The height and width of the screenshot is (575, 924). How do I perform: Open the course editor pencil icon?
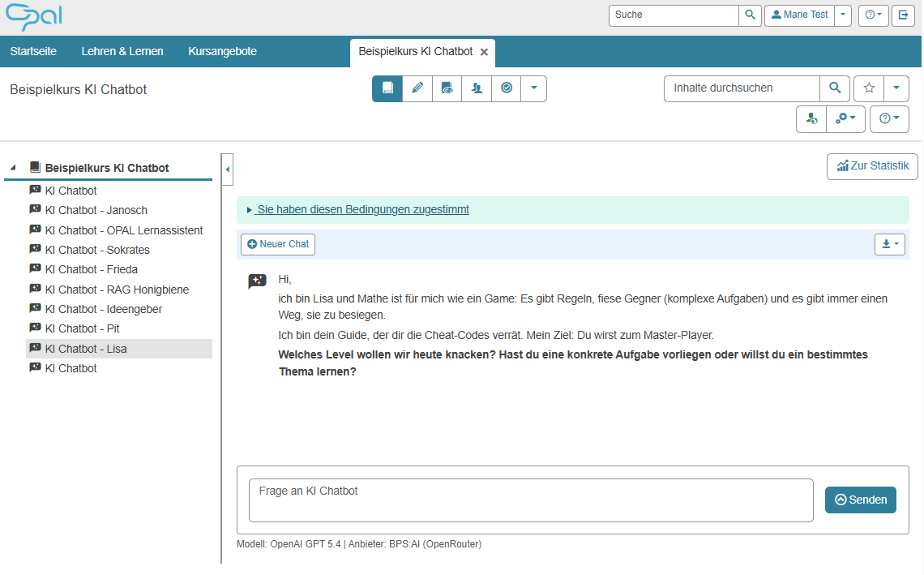(x=417, y=88)
